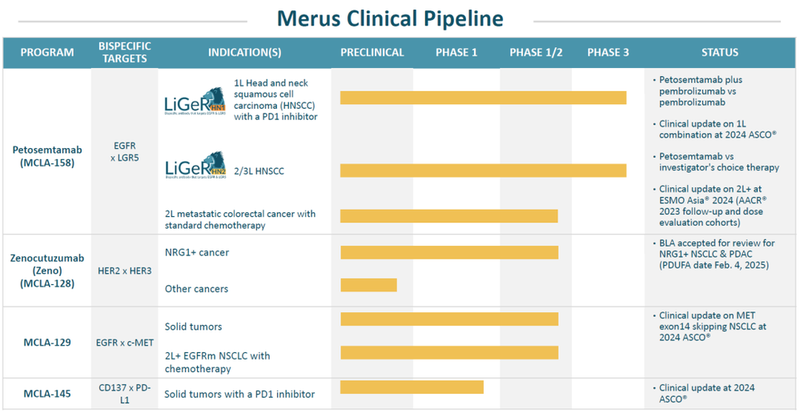Click the LiGeR logo beside 1L Head and neck carcinoma
This screenshot has width=800, height=413.
pyautogui.click(x=195, y=105)
